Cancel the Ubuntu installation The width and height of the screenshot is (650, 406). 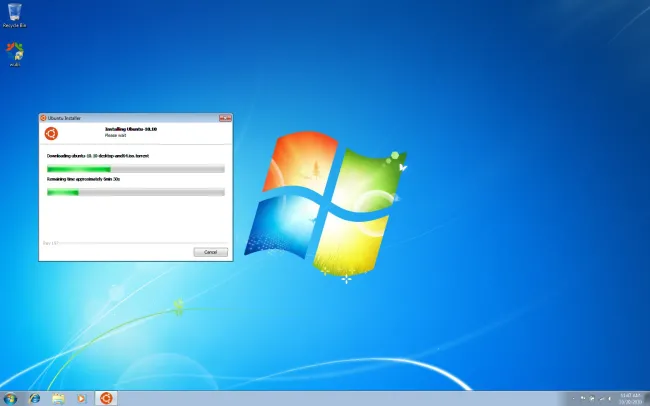point(211,252)
